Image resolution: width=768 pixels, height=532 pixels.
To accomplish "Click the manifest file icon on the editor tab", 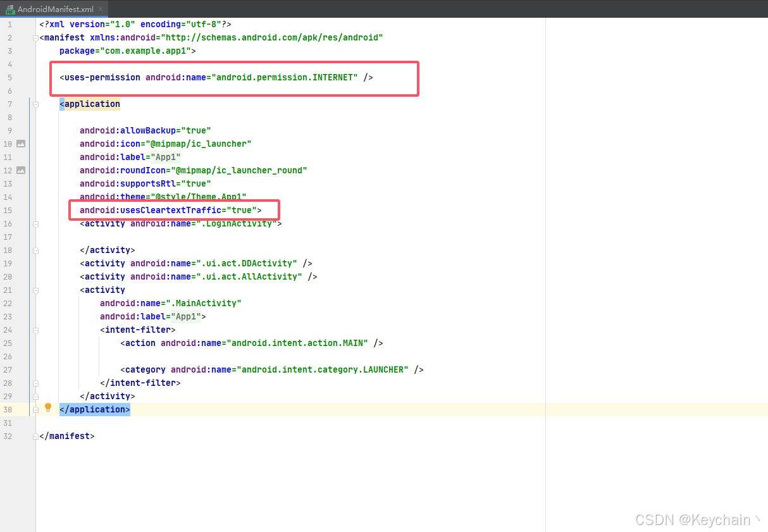I will click(x=12, y=9).
